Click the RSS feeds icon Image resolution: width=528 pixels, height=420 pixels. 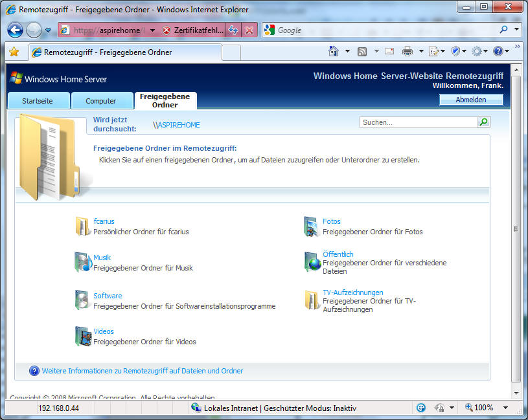pyautogui.click(x=362, y=52)
